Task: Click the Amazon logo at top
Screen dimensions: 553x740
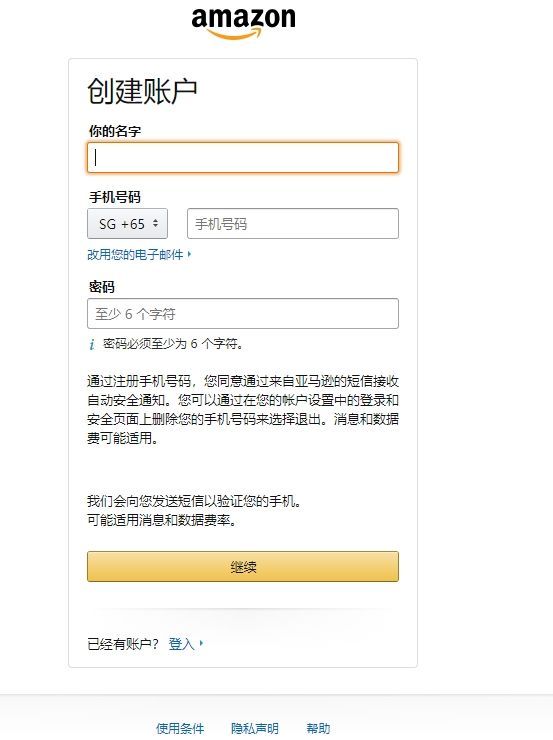Action: point(243,23)
